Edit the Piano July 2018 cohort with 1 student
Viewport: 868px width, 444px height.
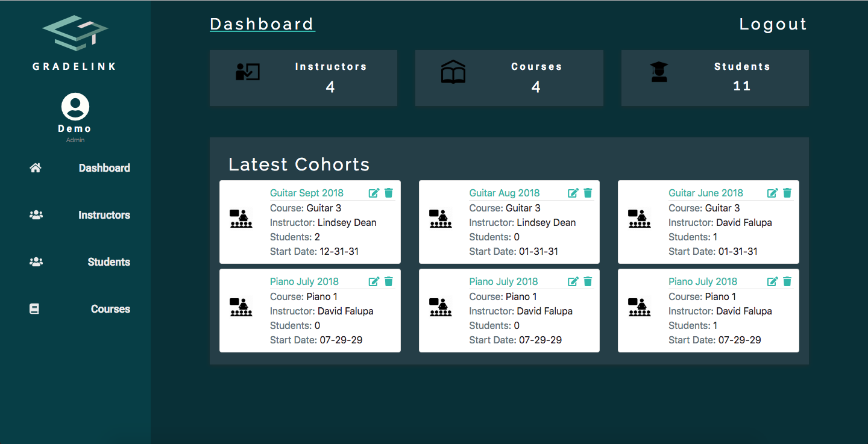(773, 281)
